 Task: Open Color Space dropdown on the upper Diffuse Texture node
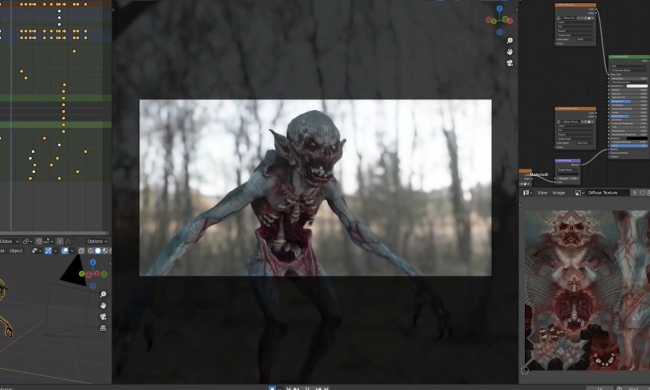[x=585, y=39]
